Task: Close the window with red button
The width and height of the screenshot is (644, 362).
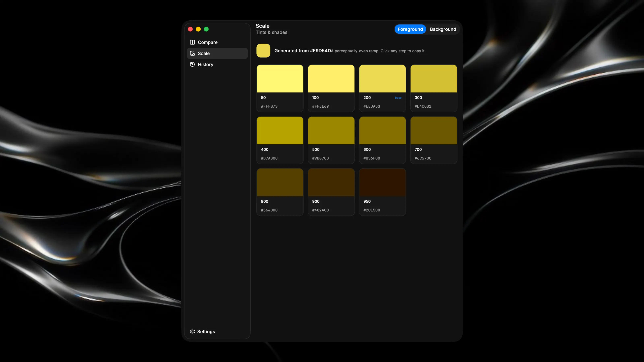Action: coord(190,29)
